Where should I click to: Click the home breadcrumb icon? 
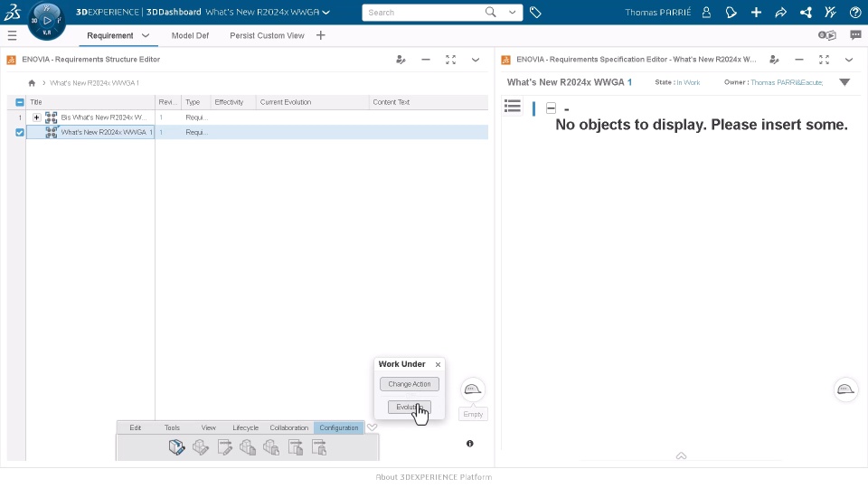[32, 83]
